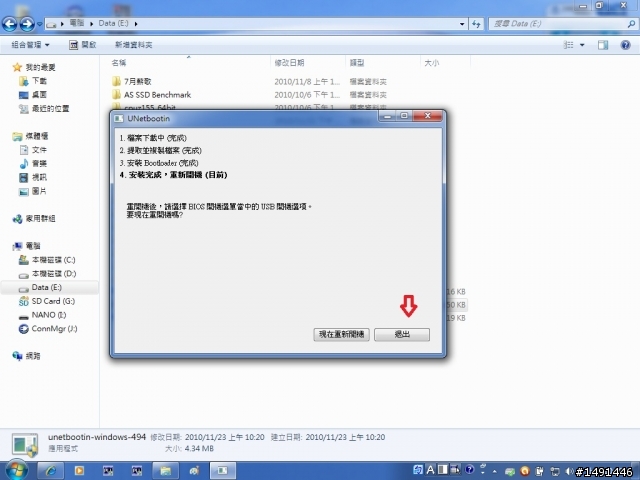Viewport: 640px width, 480px height.
Task: Click the refresh button beside address bar
Action: [476, 24]
